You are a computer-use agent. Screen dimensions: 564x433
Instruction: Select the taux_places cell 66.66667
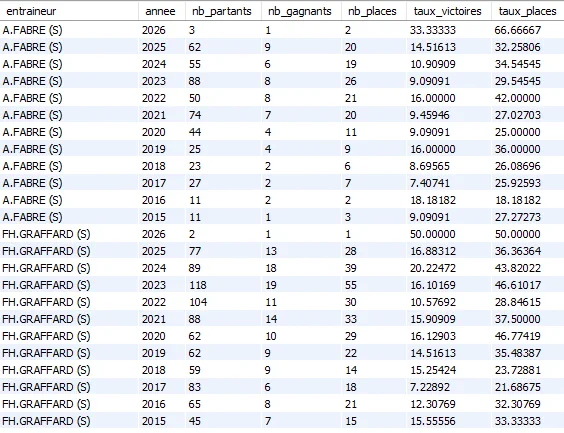pos(528,30)
